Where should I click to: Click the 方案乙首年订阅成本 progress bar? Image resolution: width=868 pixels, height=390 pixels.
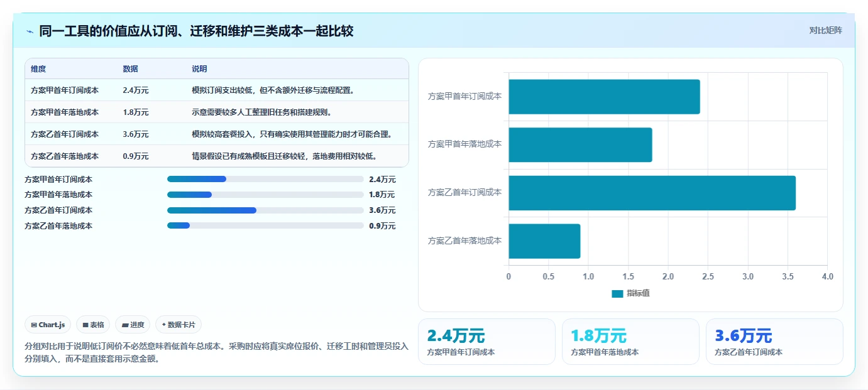[265, 210]
